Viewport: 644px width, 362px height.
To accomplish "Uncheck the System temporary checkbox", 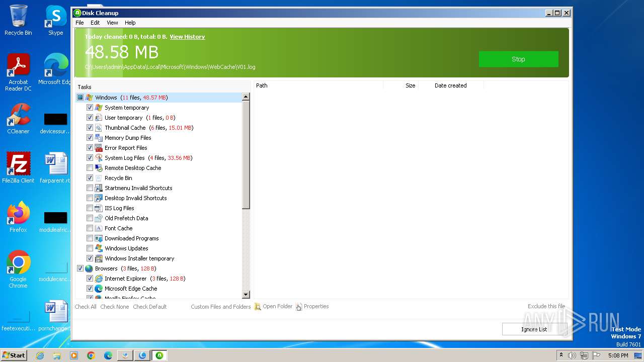I will pyautogui.click(x=90, y=108).
